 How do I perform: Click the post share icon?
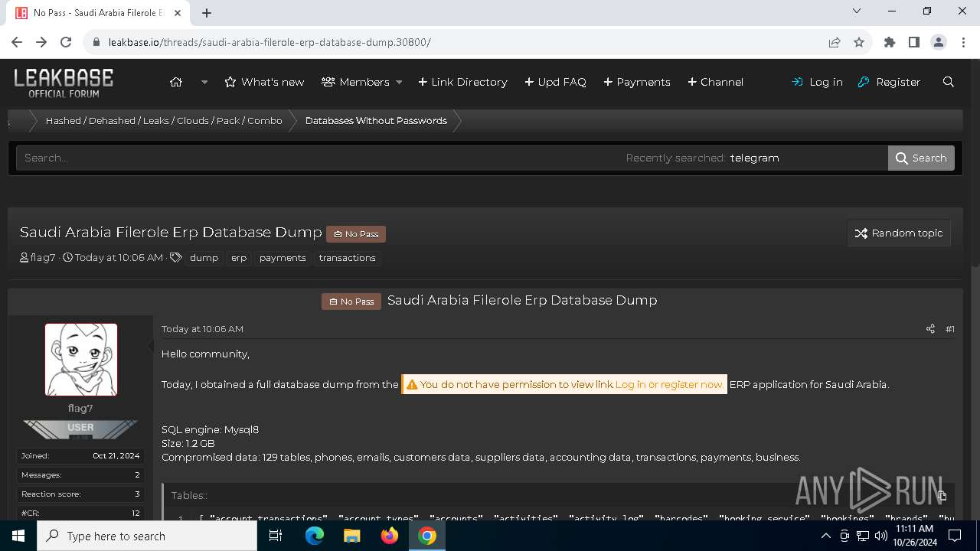coord(930,329)
